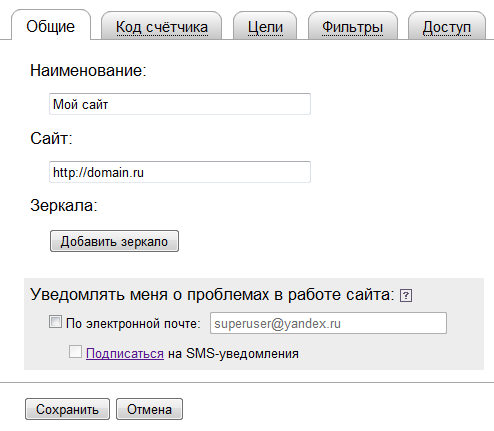Click the Сайт label above URL field
The height and width of the screenshot is (431, 494).
pos(51,138)
